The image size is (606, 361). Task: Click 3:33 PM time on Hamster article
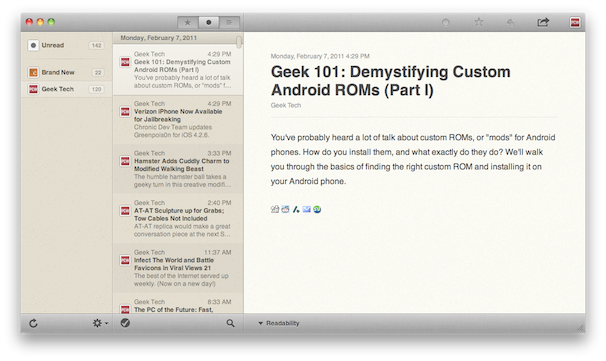219,153
